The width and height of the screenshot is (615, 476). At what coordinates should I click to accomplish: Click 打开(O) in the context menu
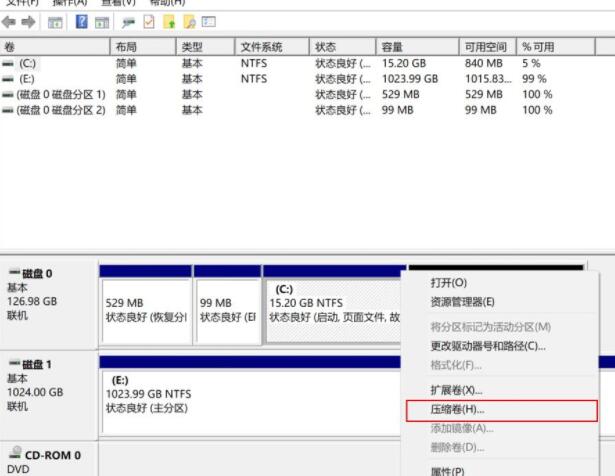coord(448,283)
